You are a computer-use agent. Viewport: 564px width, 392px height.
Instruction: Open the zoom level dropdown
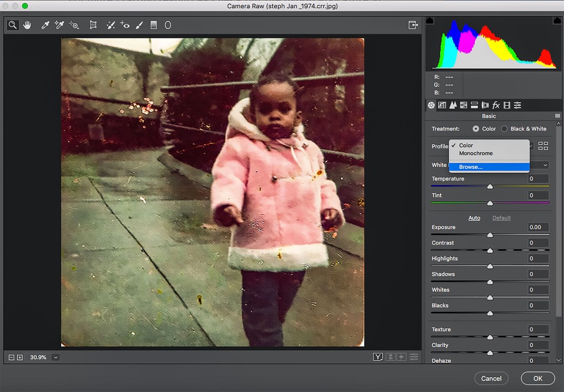[x=55, y=357]
